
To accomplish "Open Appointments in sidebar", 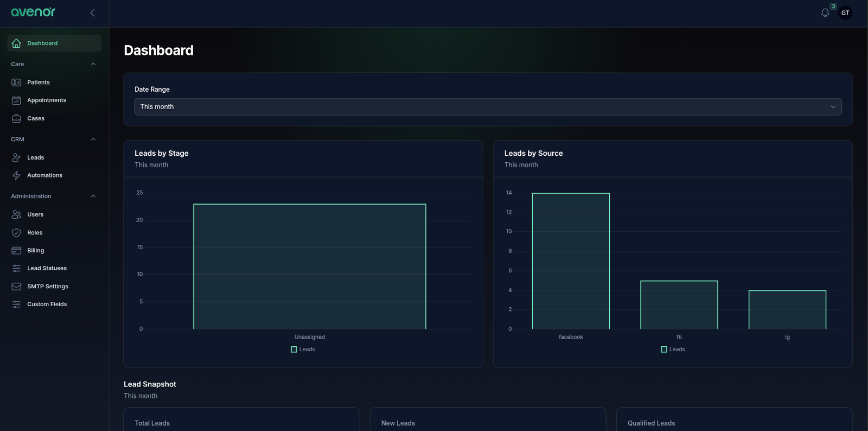I will pyautogui.click(x=54, y=100).
